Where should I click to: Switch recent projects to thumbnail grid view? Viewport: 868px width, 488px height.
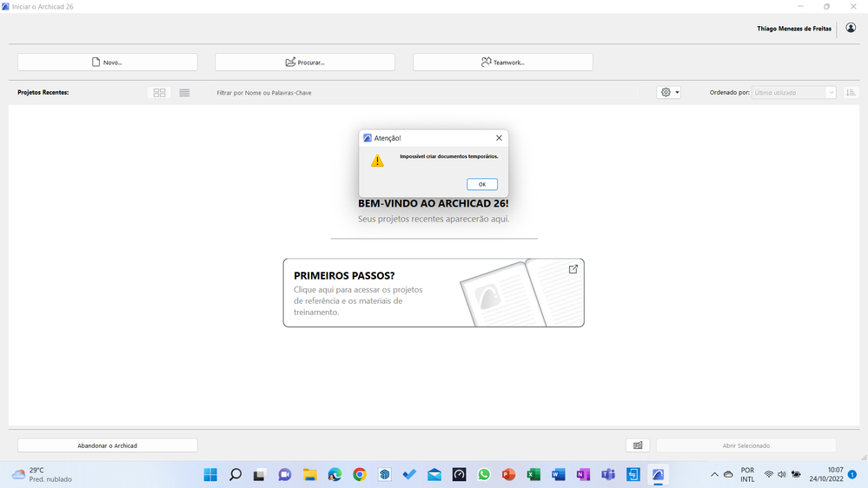159,93
